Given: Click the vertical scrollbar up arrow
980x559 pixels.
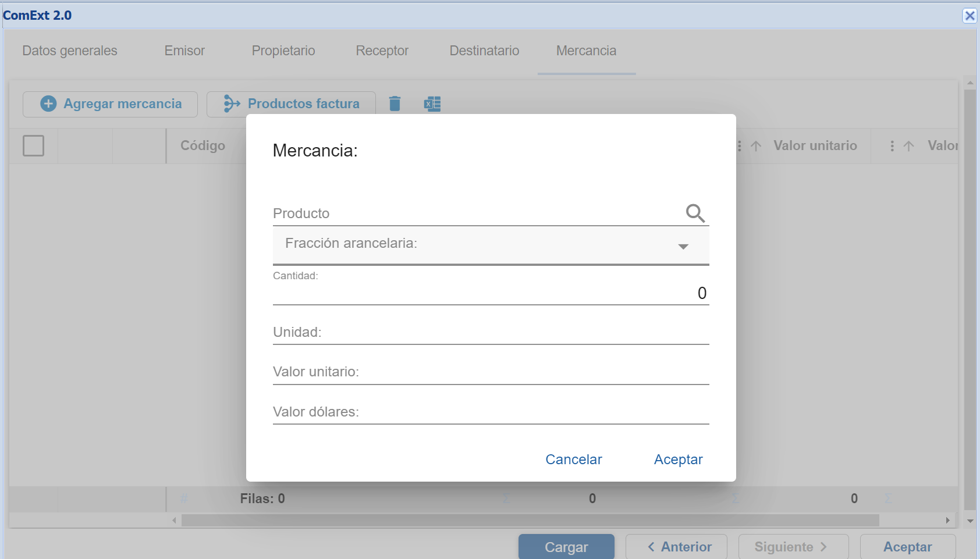Looking at the screenshot, I should pyautogui.click(x=970, y=83).
